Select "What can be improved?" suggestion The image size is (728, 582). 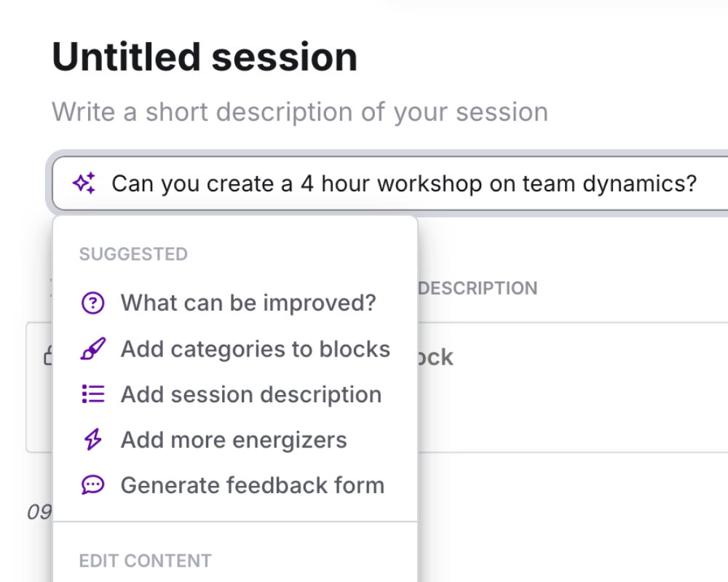248,303
